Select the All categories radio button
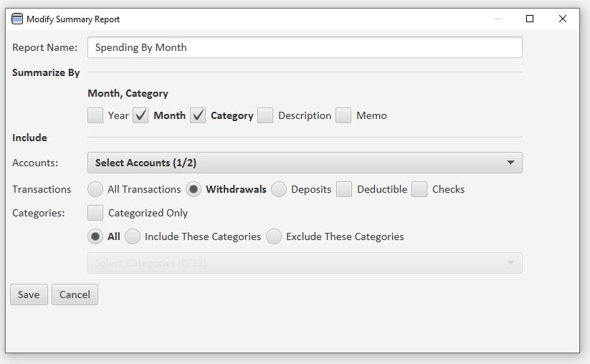The image size is (590, 364). click(95, 236)
